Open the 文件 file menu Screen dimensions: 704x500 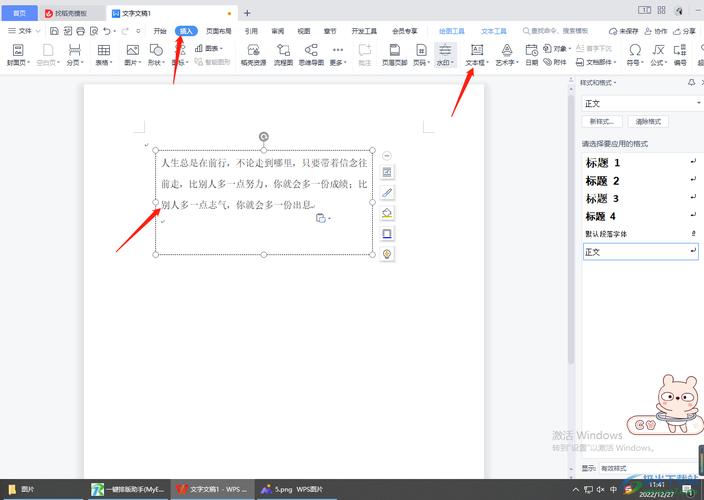click(24, 31)
